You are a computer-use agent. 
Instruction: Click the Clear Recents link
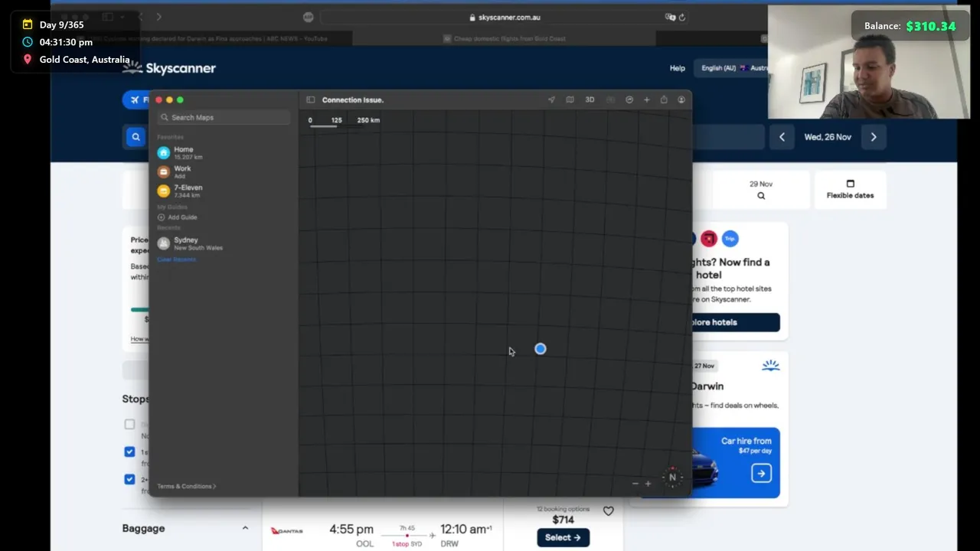coord(176,259)
